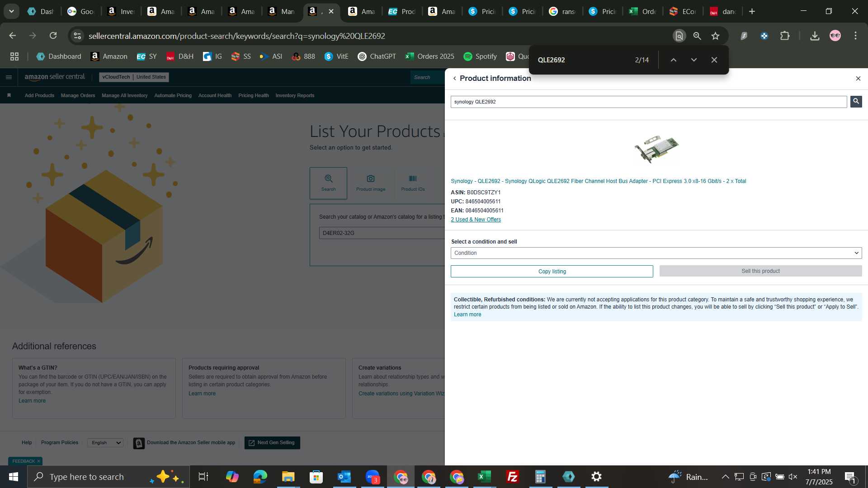The image size is (868, 488).
Task: Open the Seller Central hamburger menu
Action: click(9, 77)
